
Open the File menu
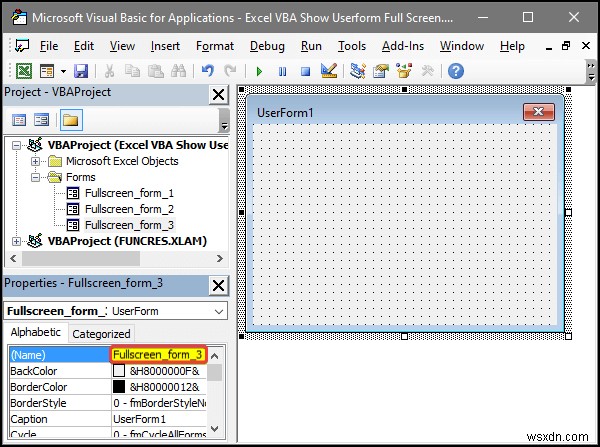pyautogui.click(x=49, y=46)
